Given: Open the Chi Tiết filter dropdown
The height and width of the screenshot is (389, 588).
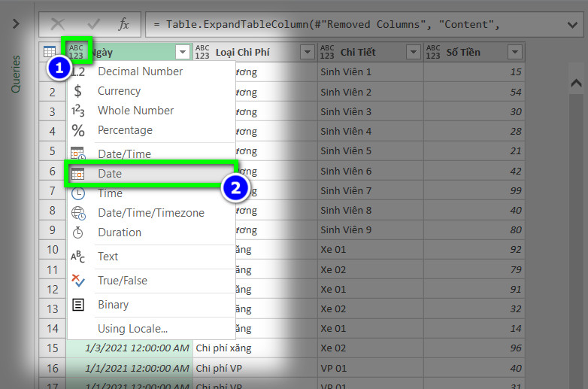Looking at the screenshot, I should (414, 52).
